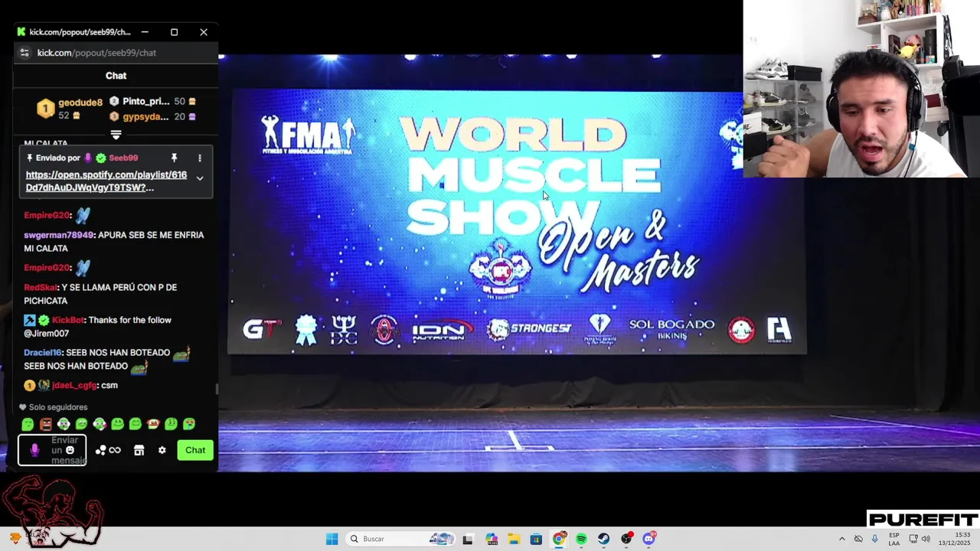Open the Kick shop storefront icon
Screen dimensions: 980x551
139,450
